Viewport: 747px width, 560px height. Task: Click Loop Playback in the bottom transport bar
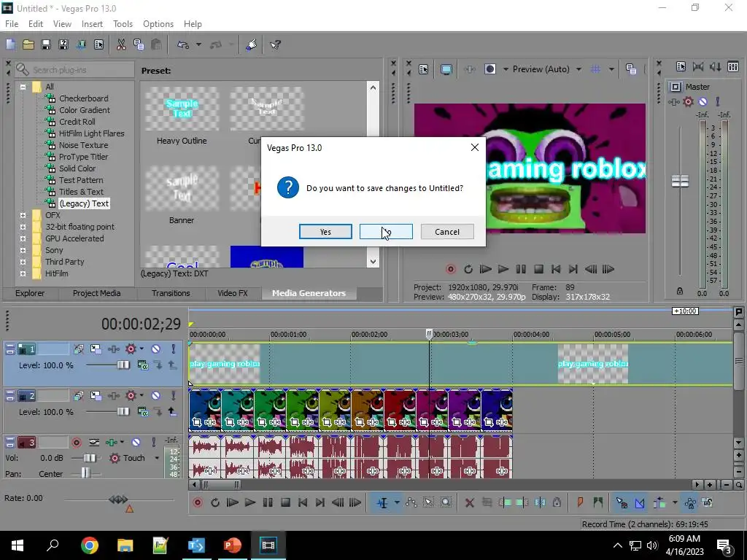coord(215,502)
